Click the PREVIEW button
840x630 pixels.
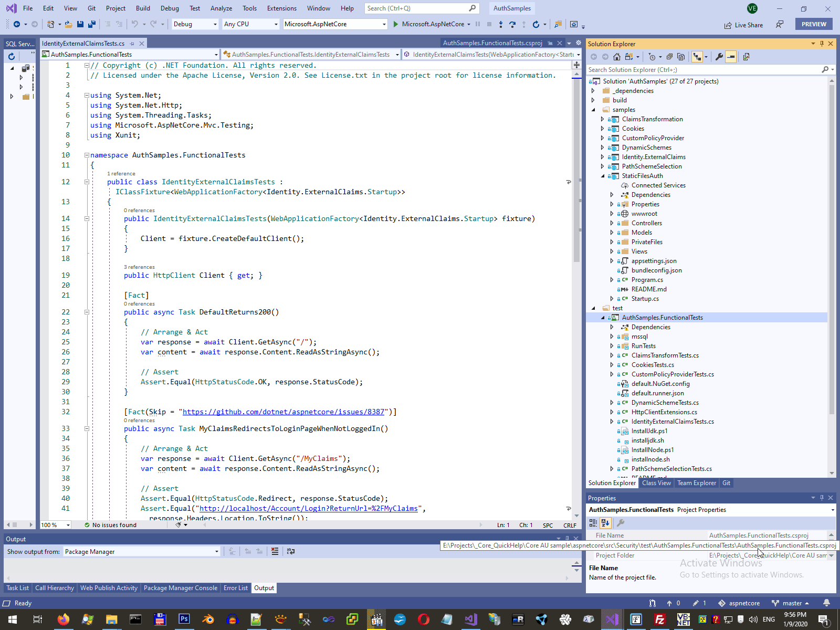(x=814, y=24)
